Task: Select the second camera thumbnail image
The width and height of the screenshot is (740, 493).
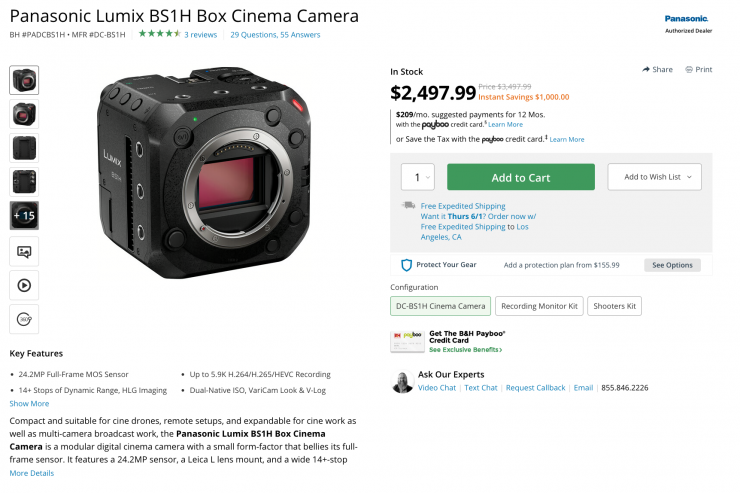Action: 24,114
